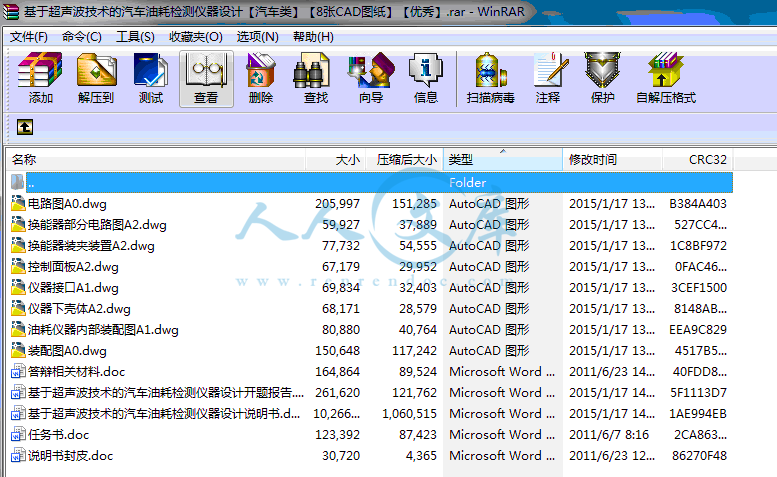This screenshot has height=477, width=777.
Task: Select the 开题报告 doc file name
Action: point(166,393)
